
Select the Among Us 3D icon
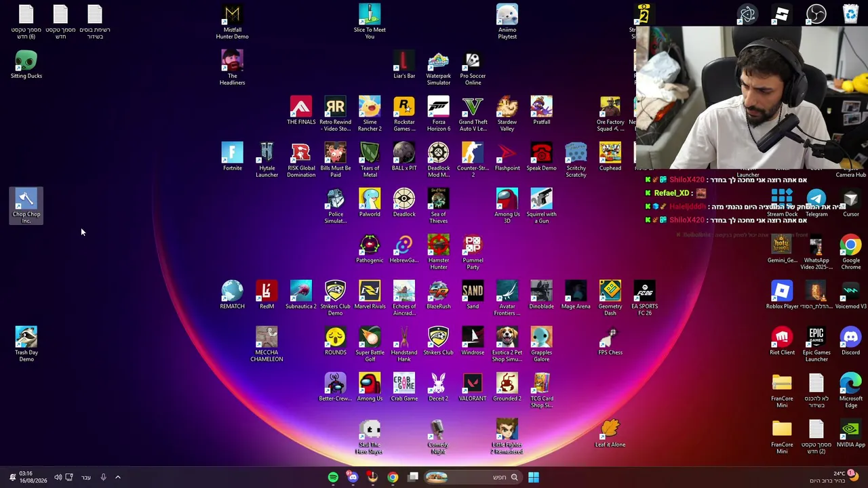[x=507, y=206]
